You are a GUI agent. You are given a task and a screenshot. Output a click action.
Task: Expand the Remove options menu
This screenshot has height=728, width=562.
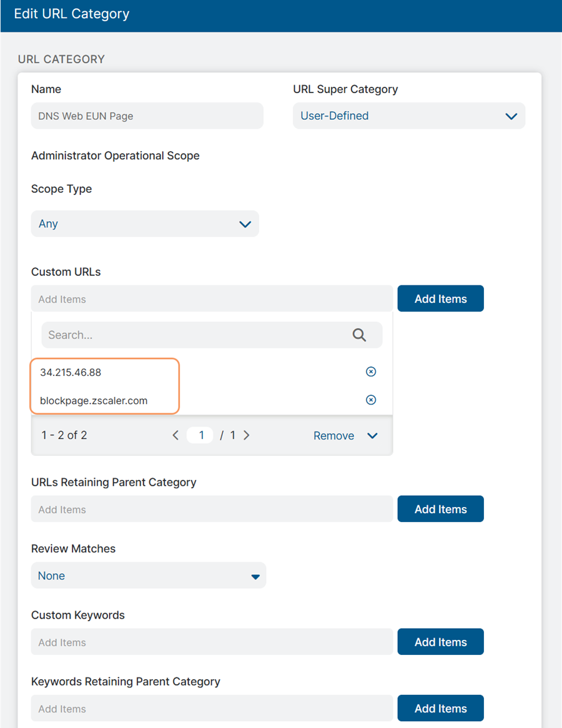point(373,436)
